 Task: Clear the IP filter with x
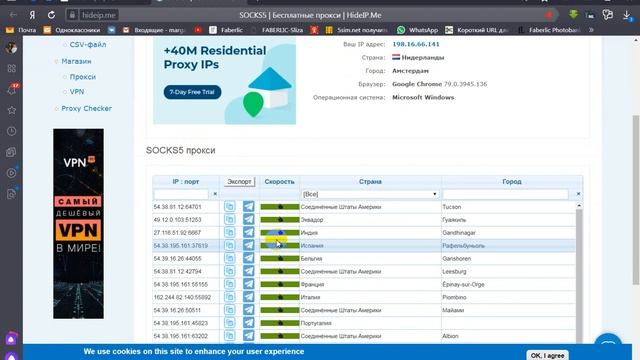[x=215, y=194]
